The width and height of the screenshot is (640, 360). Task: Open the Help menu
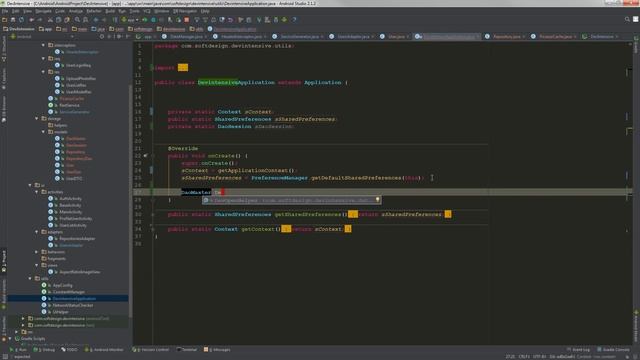[x=205, y=11]
